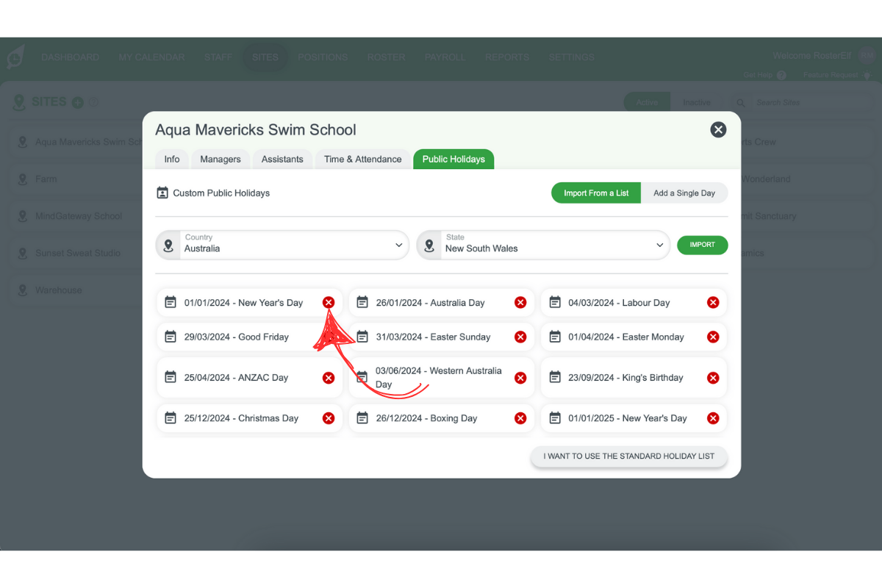This screenshot has width=882, height=588.
Task: Delete the ANZAC Day holiday entry
Action: click(329, 378)
